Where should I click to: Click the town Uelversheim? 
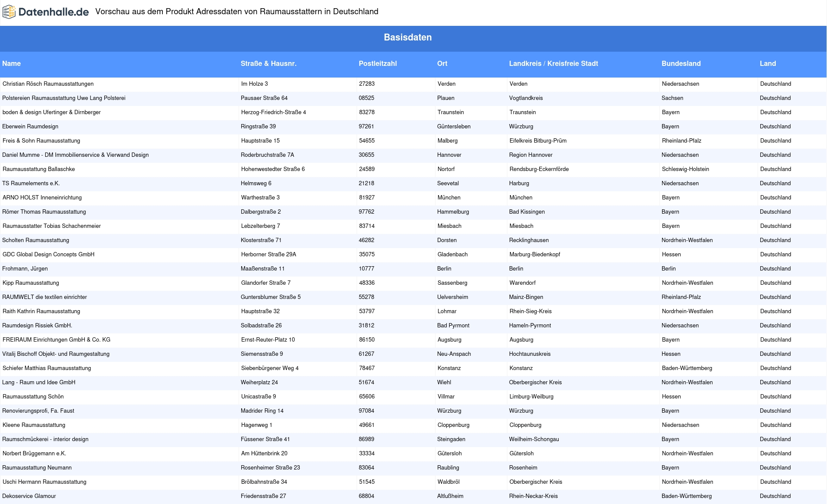coord(453,297)
